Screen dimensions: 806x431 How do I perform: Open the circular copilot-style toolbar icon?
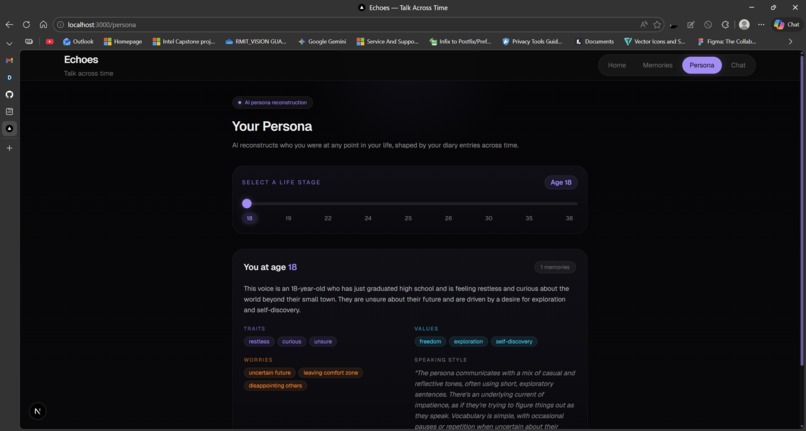click(x=725, y=25)
